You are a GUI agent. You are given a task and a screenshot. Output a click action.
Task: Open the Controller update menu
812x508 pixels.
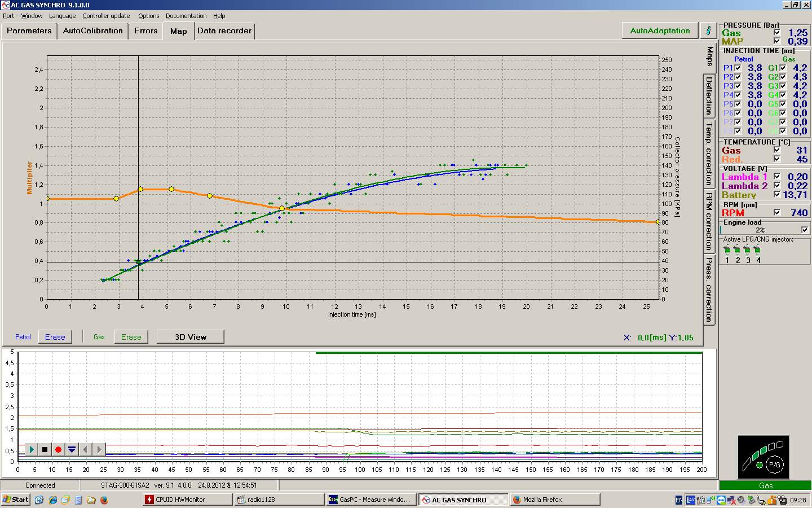point(106,16)
